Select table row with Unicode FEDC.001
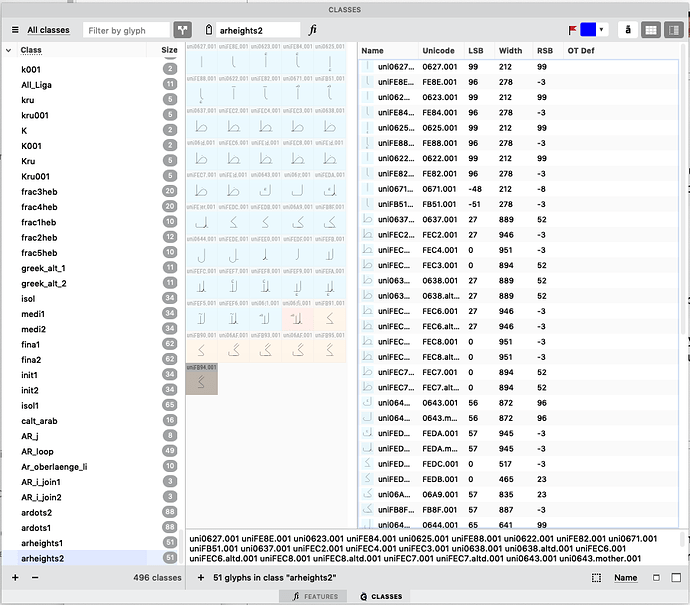This screenshot has width=690, height=605. coord(518,464)
